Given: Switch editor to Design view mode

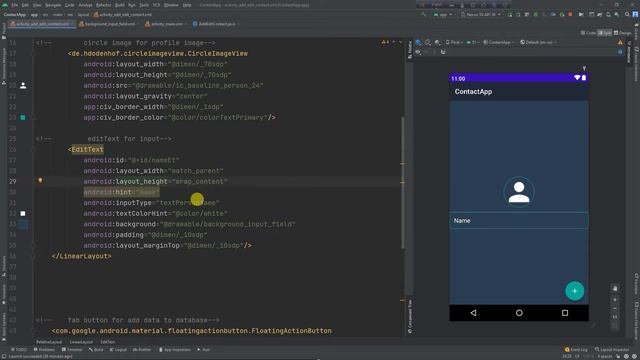Looking at the screenshot, I should [x=622, y=33].
